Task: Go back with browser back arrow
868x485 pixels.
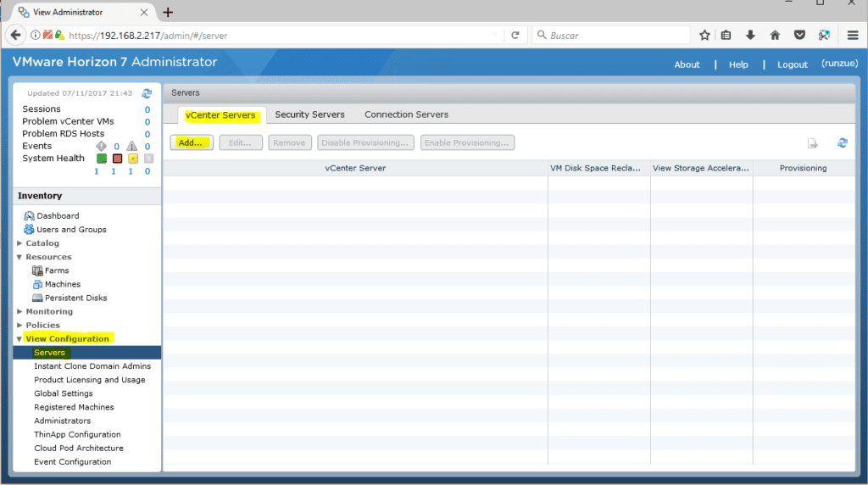Action: coord(15,36)
